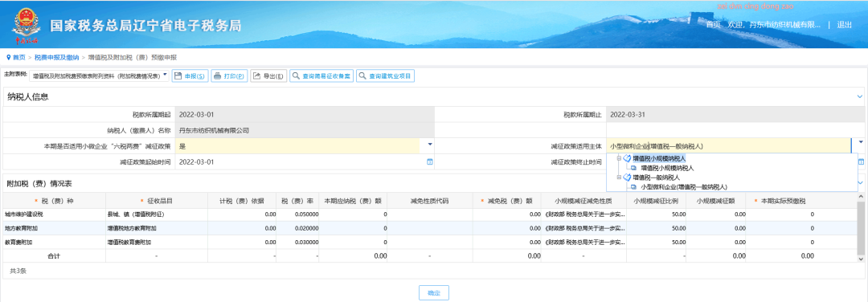Select 增值税小规模纳税人 parent tree node
The height and width of the screenshot is (302, 868).
(x=659, y=158)
